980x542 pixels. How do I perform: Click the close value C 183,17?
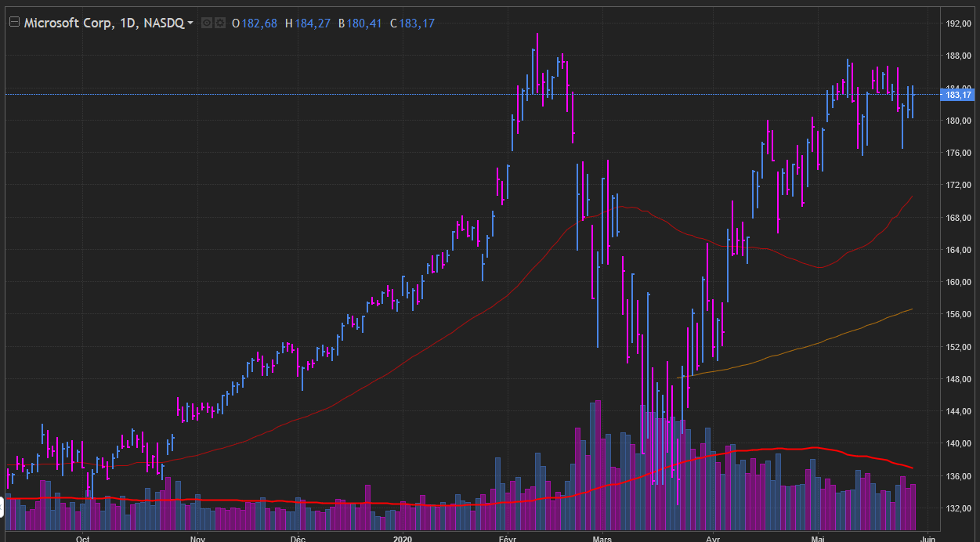point(412,23)
